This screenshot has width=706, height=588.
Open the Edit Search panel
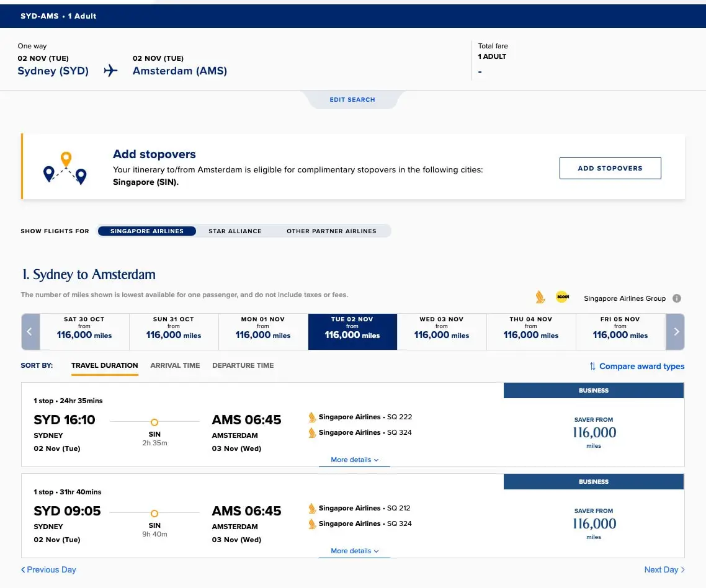coord(352,99)
